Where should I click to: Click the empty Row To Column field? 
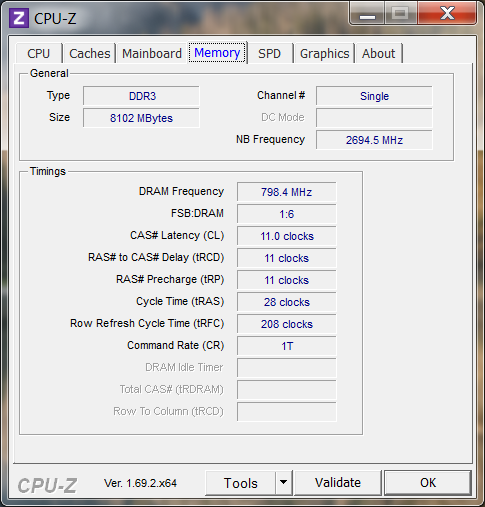pyautogui.click(x=287, y=412)
